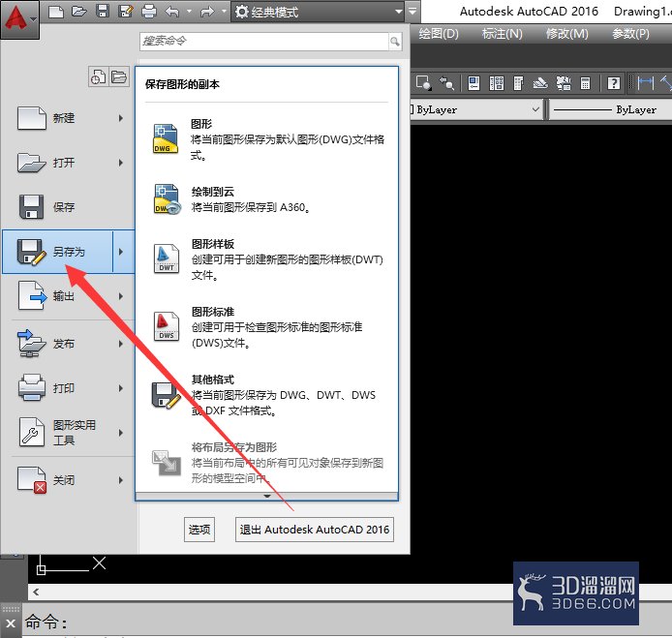672x638 pixels.
Task: Expand the 输出 submenu arrow
Action: [x=121, y=296]
